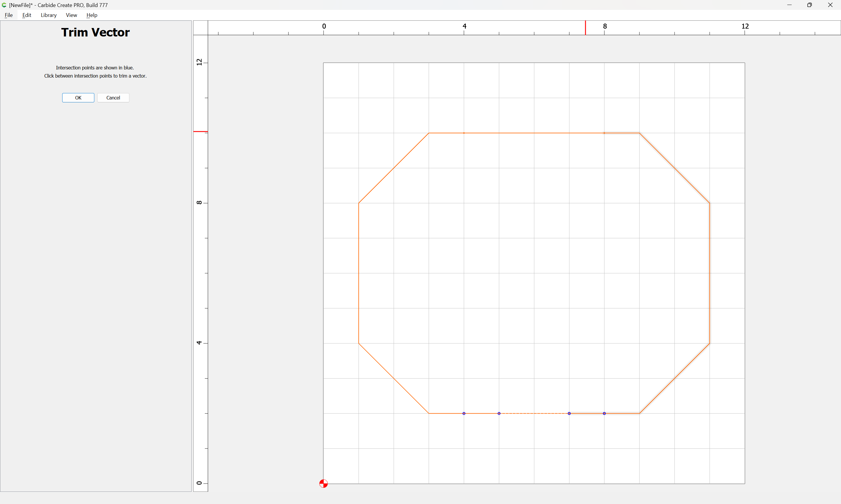
Task: Open the File menu
Action: point(8,15)
